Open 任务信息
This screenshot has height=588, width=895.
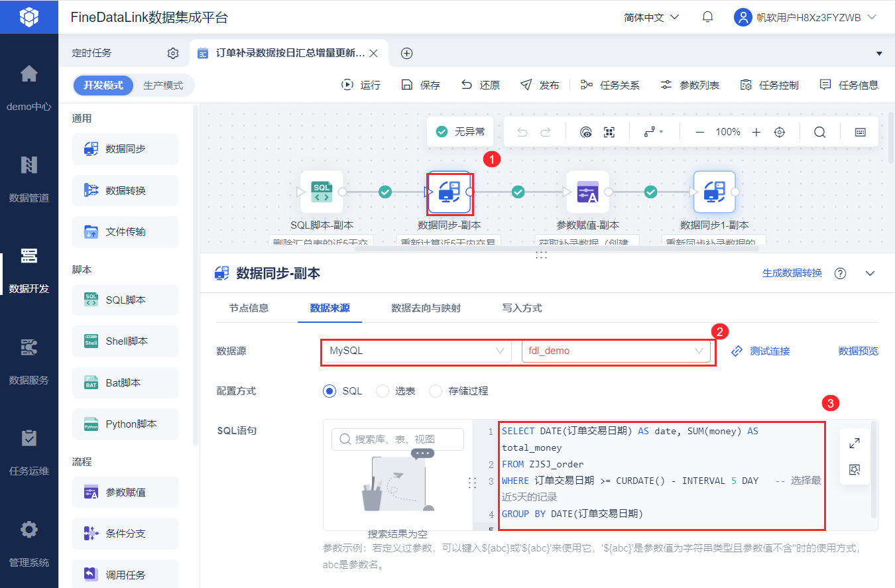(x=849, y=85)
